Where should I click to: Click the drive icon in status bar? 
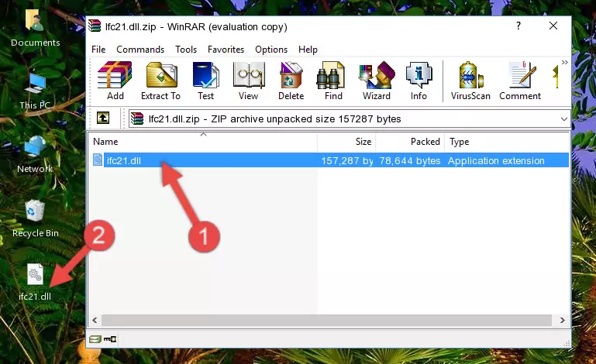pyautogui.click(x=95, y=339)
